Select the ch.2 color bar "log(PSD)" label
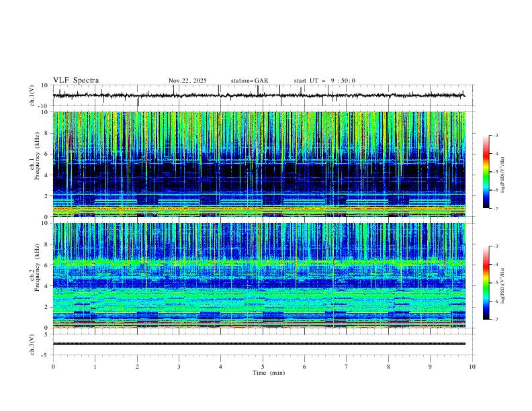532x411 pixels. click(503, 285)
